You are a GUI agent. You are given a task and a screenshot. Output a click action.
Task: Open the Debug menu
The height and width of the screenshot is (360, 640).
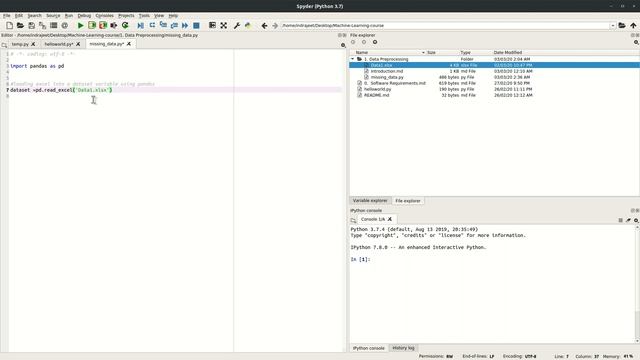(x=84, y=16)
